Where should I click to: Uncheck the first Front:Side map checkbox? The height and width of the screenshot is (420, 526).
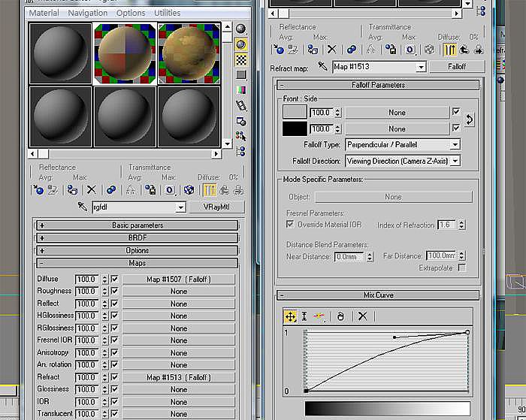455,112
